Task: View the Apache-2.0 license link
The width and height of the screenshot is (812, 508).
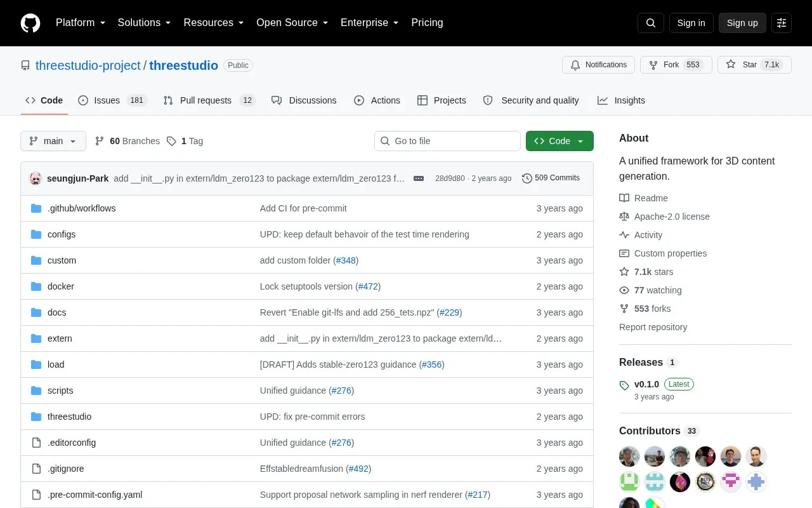Action: tap(664, 217)
